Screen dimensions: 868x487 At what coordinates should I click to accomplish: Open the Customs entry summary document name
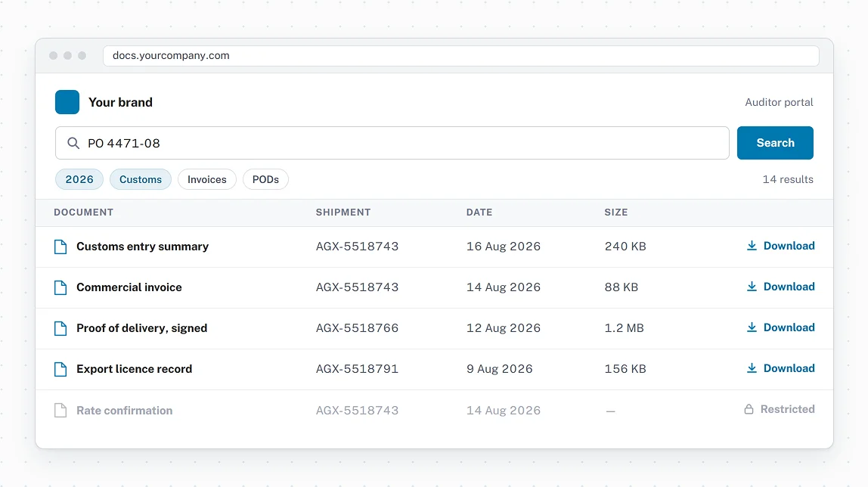(x=142, y=247)
